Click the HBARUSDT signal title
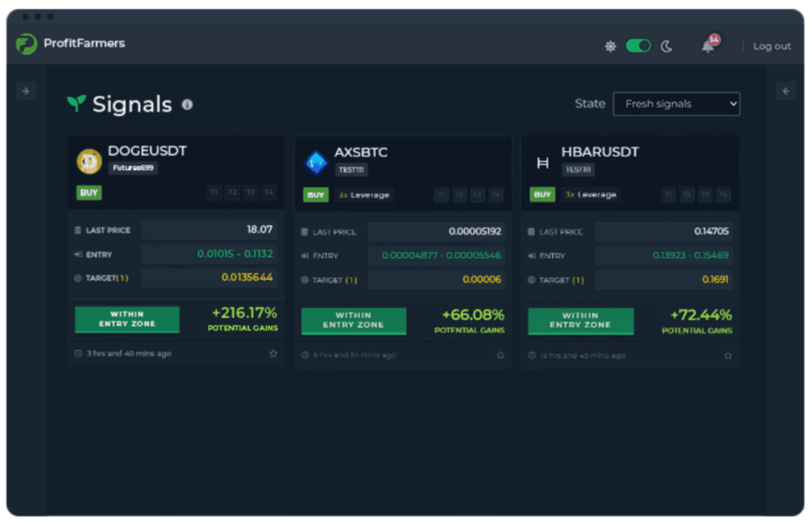 pyautogui.click(x=600, y=152)
